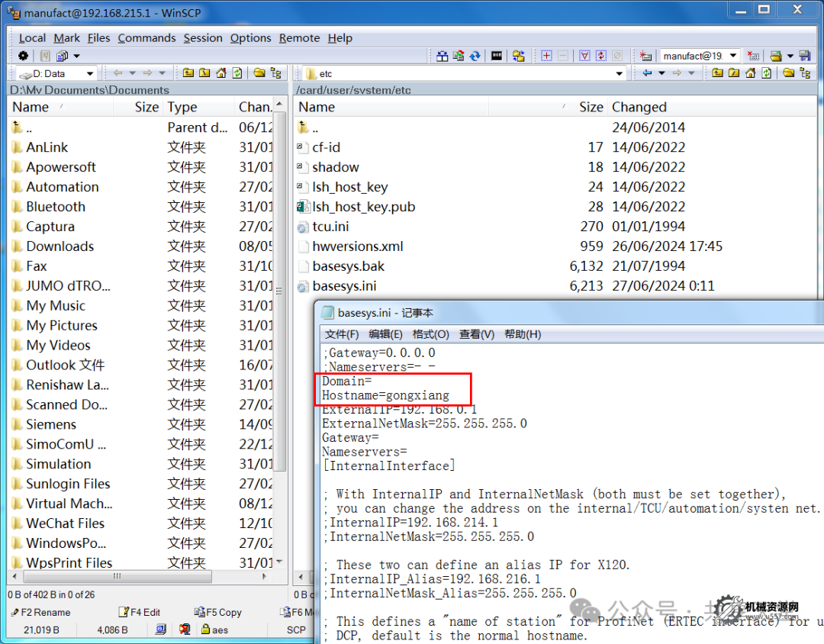This screenshot has width=824, height=644.
Task: Go to remote parent directory icon
Action: 717,73
